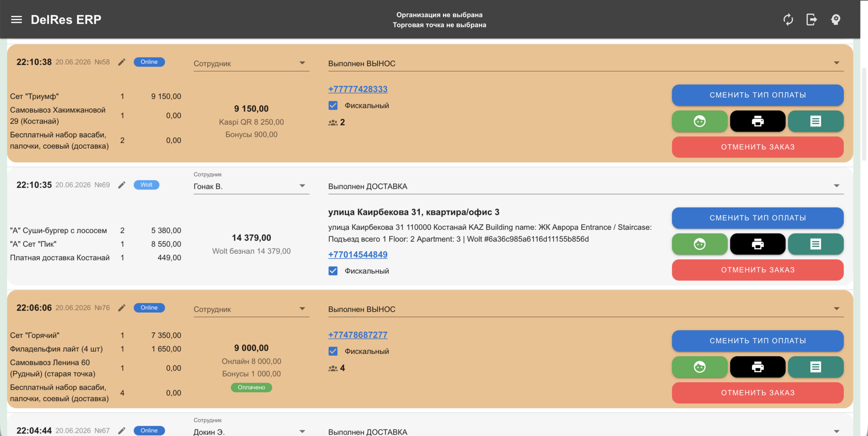The image size is (868, 436).
Task: Open teal document list for order №76
Action: click(x=816, y=367)
